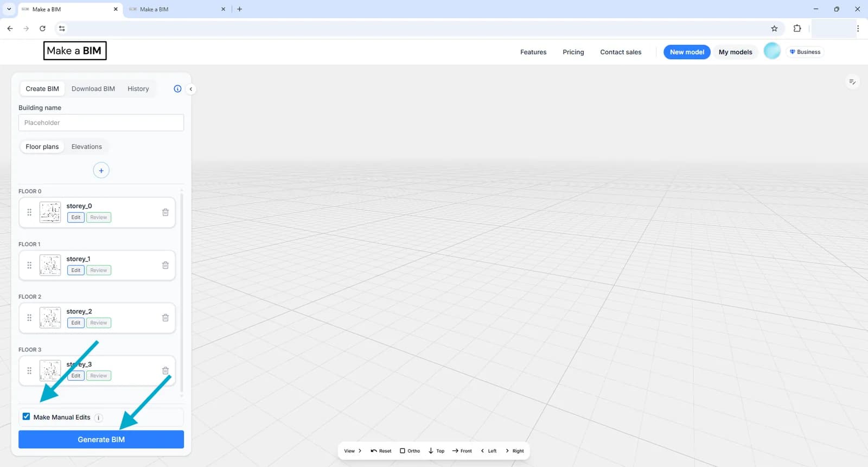Delete the storey_0 floor plan
The image size is (868, 467).
165,212
